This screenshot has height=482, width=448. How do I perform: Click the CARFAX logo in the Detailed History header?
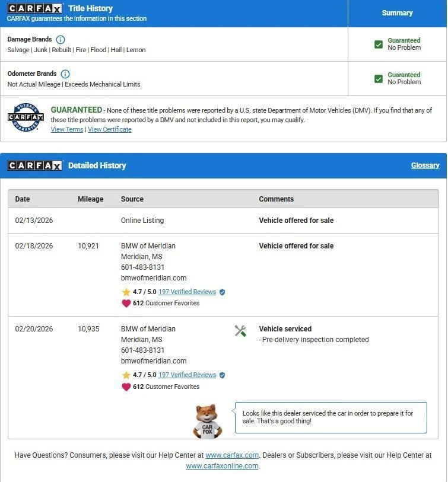[x=35, y=165]
